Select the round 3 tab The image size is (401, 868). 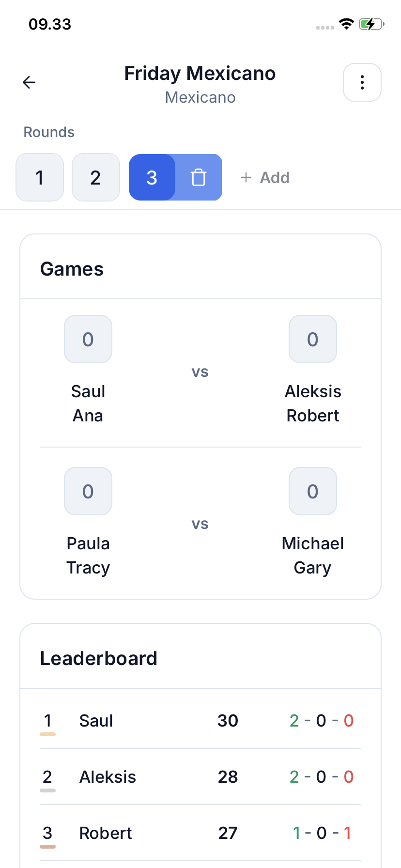(152, 178)
